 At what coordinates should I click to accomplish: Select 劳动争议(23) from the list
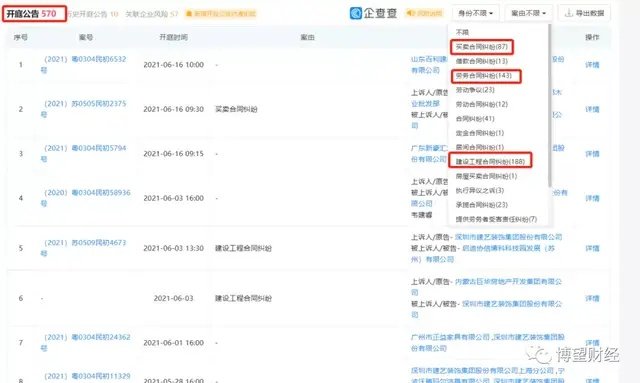pyautogui.click(x=475, y=90)
